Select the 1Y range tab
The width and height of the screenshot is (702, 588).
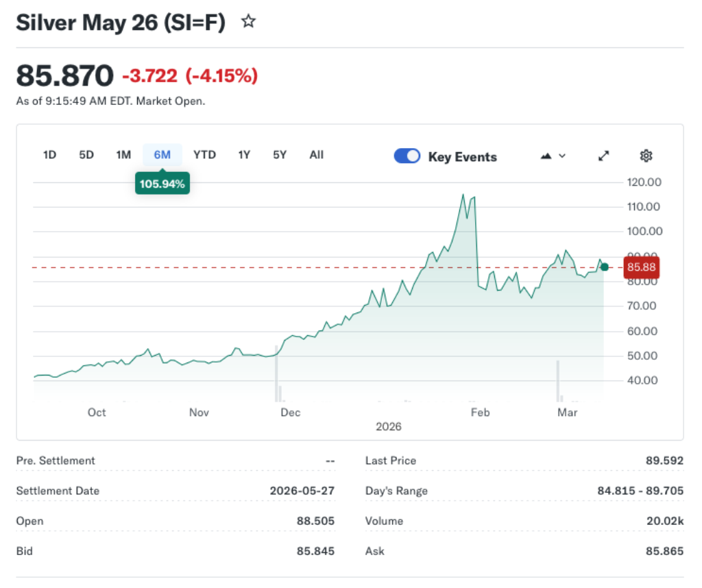[x=243, y=155]
